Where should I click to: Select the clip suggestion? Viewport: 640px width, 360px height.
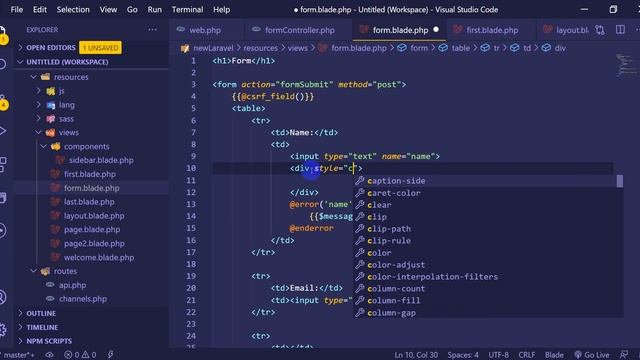click(488, 217)
